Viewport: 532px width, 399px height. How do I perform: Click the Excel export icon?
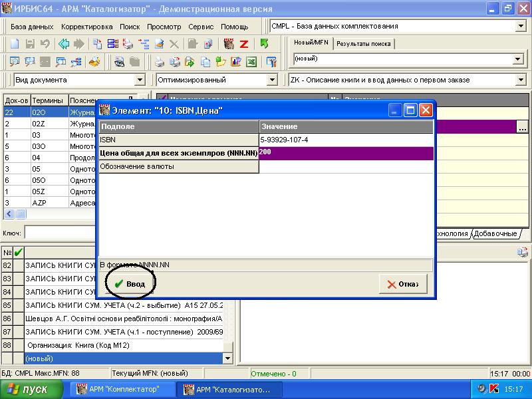251,63
